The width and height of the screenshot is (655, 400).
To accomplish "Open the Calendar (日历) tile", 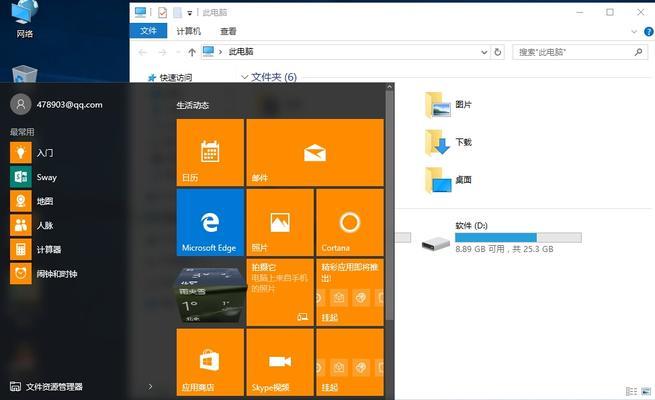I will tap(210, 152).
